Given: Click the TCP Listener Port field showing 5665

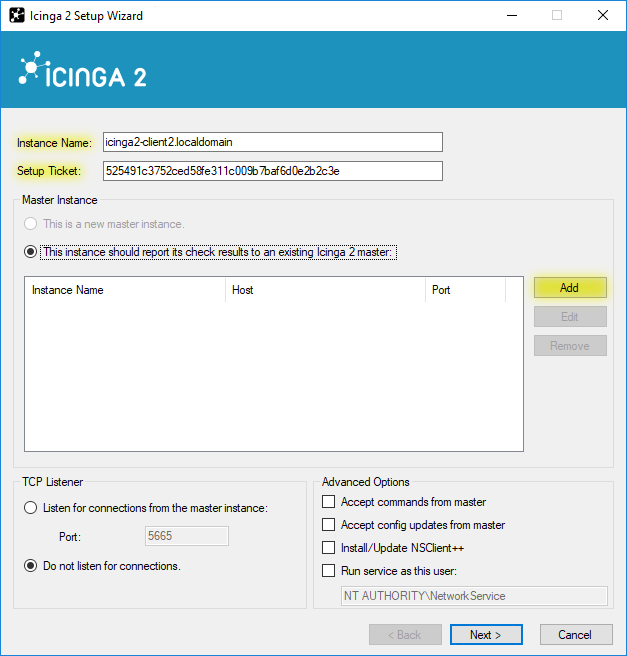Looking at the screenshot, I should click(x=187, y=536).
